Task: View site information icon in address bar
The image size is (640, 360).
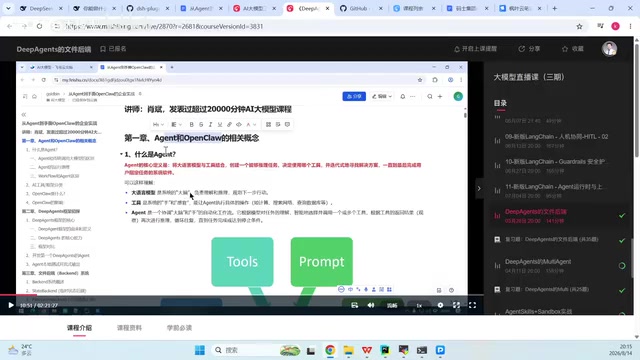Action: 57,26
